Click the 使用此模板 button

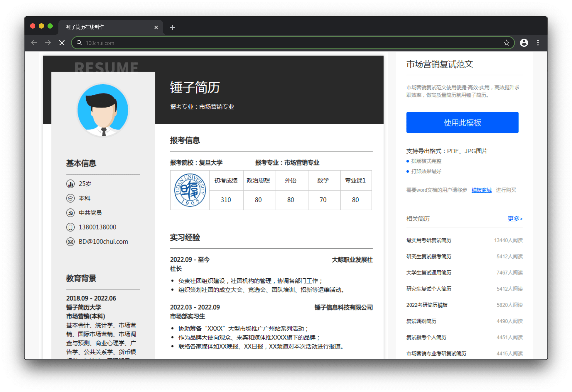click(462, 122)
